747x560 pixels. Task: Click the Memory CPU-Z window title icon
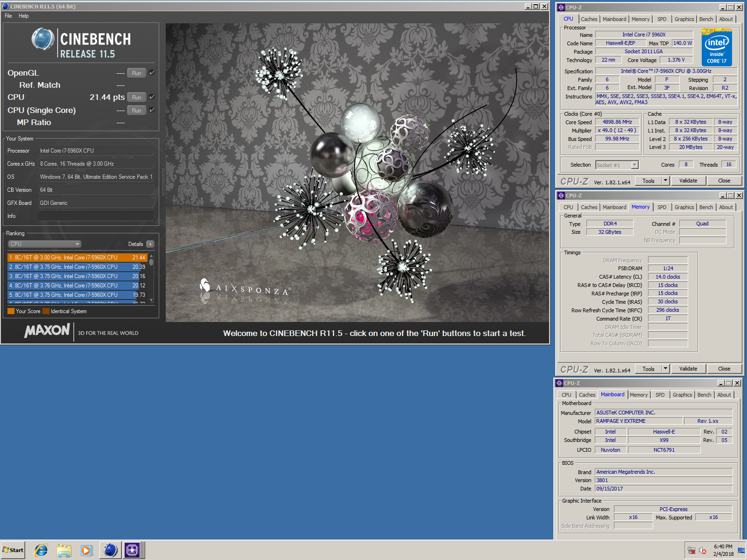561,196
